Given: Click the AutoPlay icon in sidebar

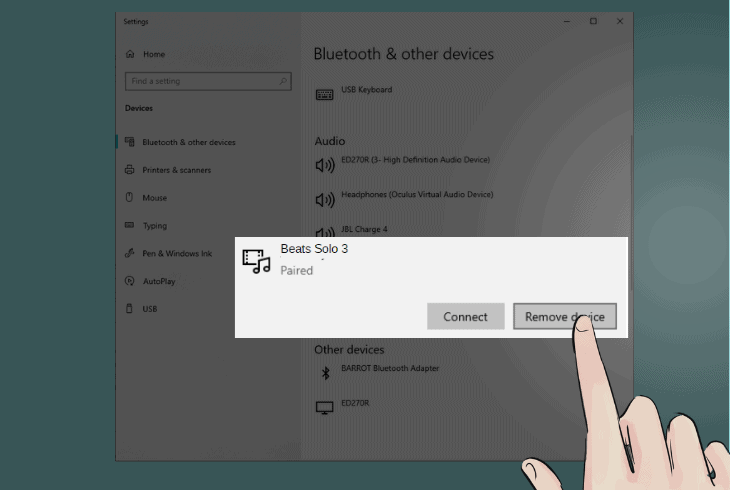Looking at the screenshot, I should [130, 281].
